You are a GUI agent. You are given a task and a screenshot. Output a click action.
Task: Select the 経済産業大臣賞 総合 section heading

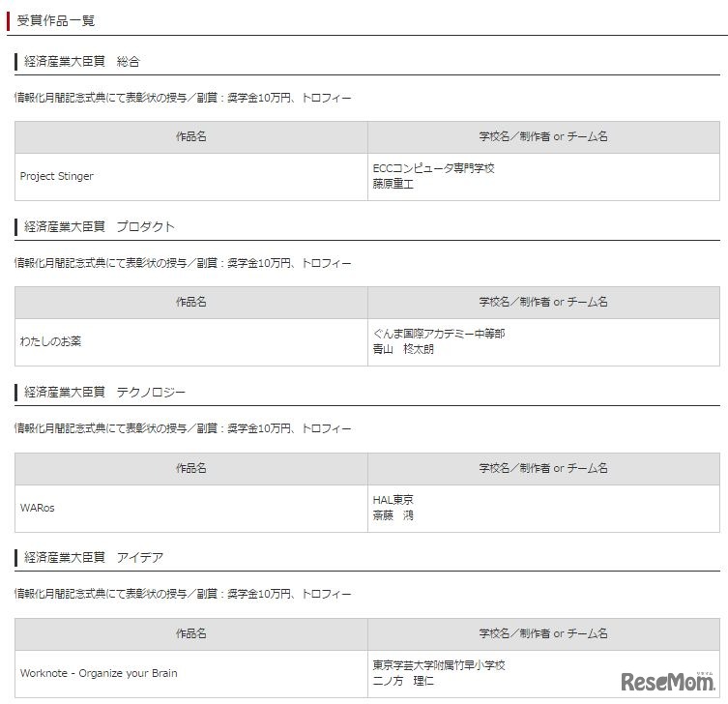[x=82, y=62]
